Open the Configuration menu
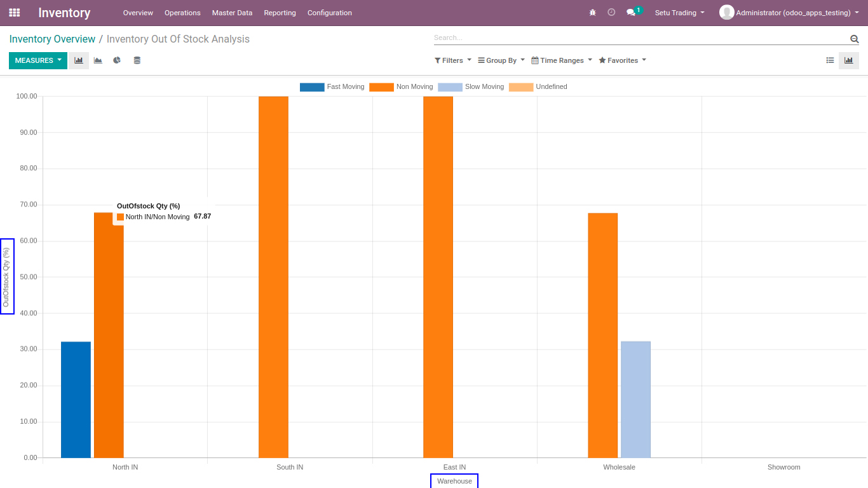 click(330, 13)
